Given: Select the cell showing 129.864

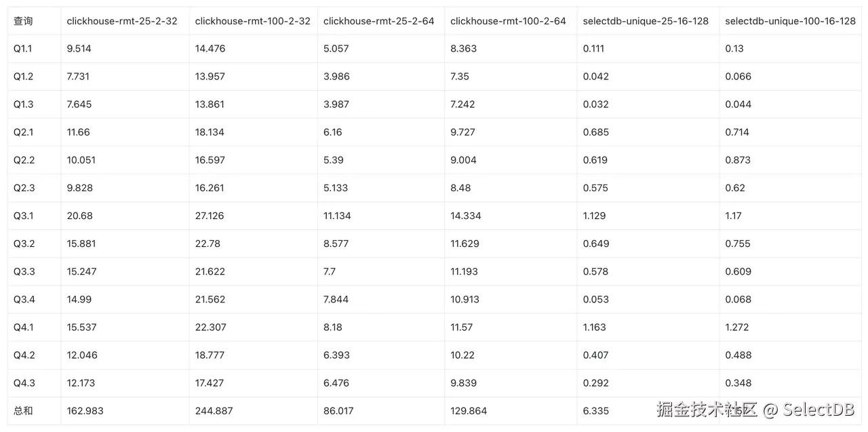Looking at the screenshot, I should click(x=469, y=410).
